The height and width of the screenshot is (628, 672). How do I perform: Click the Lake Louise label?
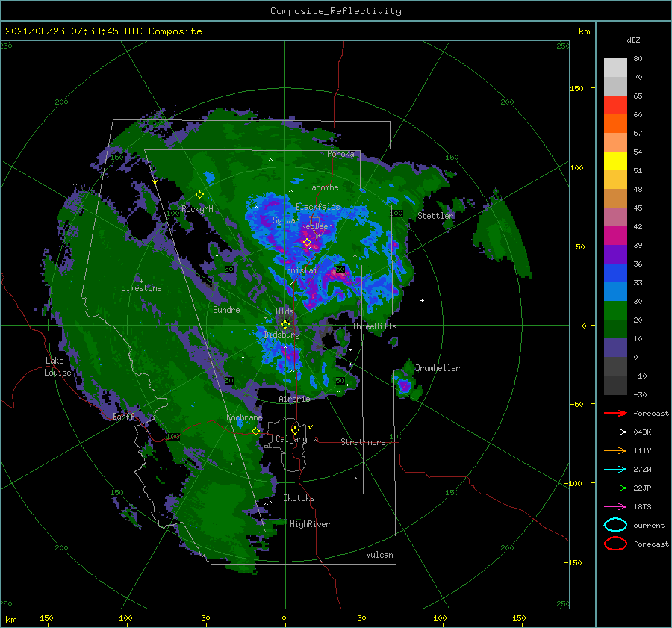pyautogui.click(x=57, y=367)
